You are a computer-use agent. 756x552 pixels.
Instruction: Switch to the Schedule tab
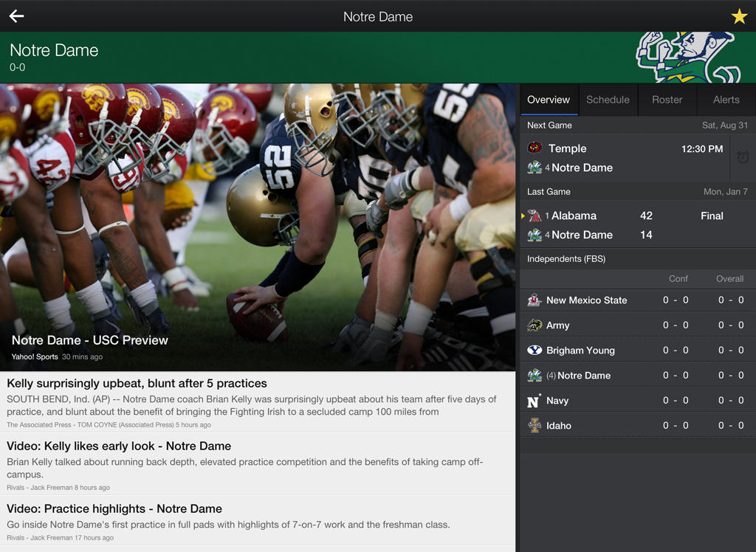[608, 100]
